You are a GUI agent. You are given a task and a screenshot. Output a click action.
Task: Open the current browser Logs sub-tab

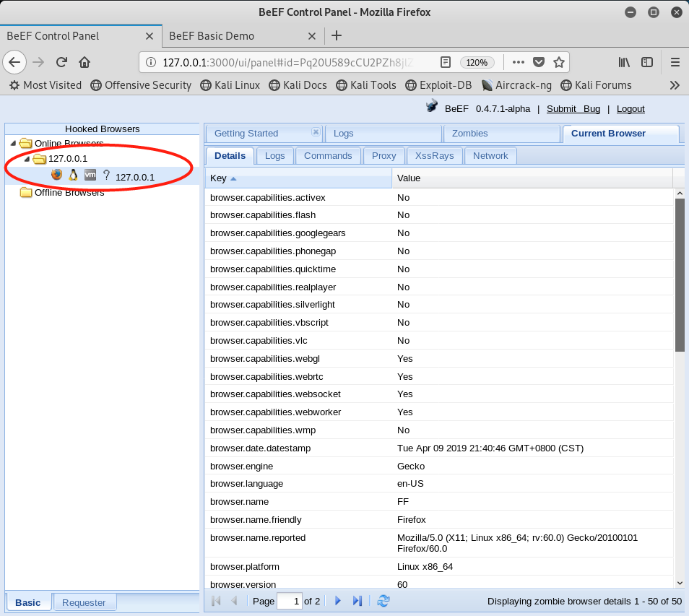(274, 156)
